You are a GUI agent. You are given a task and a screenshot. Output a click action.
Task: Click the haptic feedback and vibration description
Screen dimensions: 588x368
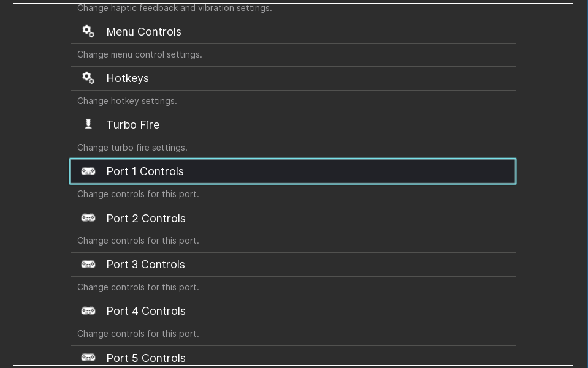[174, 8]
